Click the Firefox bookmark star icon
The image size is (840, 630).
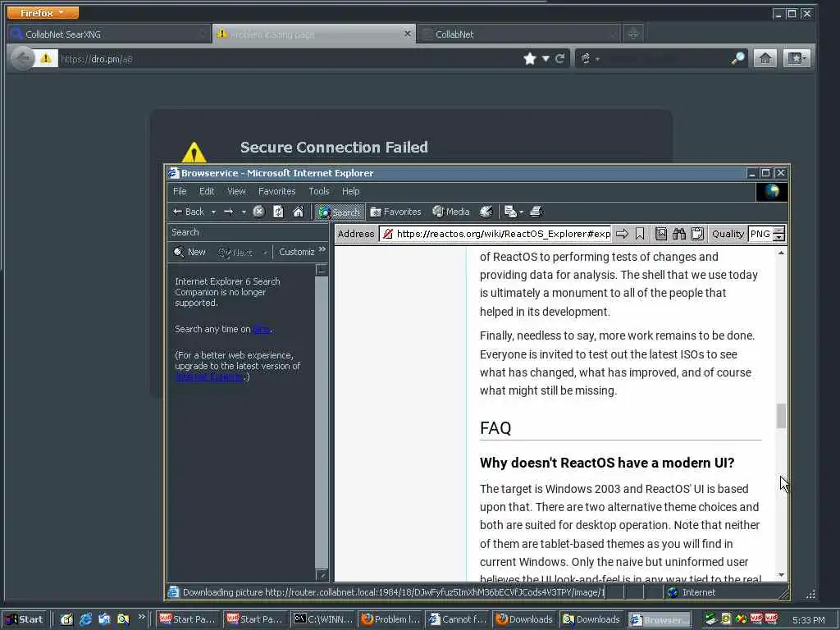pos(530,58)
